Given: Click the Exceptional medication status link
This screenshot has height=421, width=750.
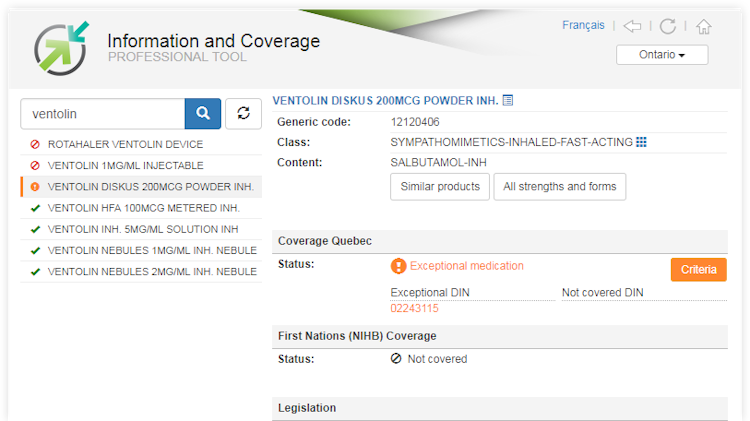Looking at the screenshot, I should coord(467,266).
